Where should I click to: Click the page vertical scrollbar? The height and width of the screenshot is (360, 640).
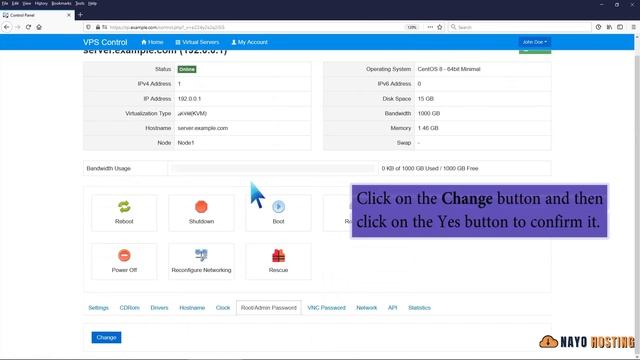pyautogui.click(x=637, y=196)
